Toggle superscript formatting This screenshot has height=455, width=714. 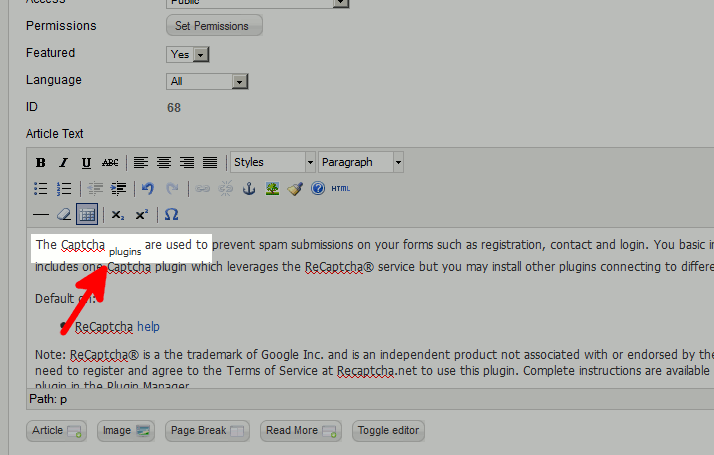click(142, 215)
